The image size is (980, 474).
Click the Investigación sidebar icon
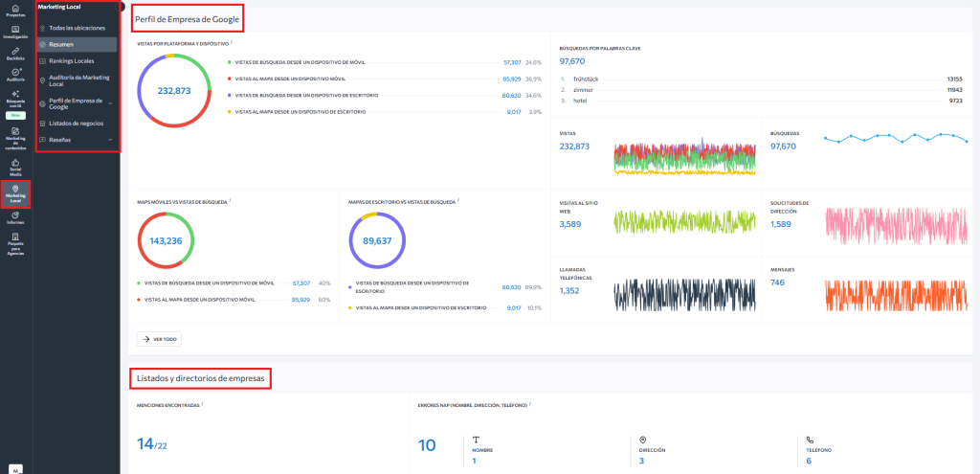(15, 31)
